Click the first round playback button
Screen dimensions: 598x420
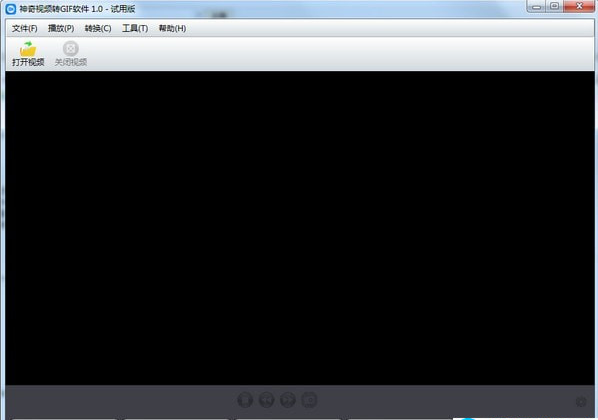pyautogui.click(x=245, y=400)
